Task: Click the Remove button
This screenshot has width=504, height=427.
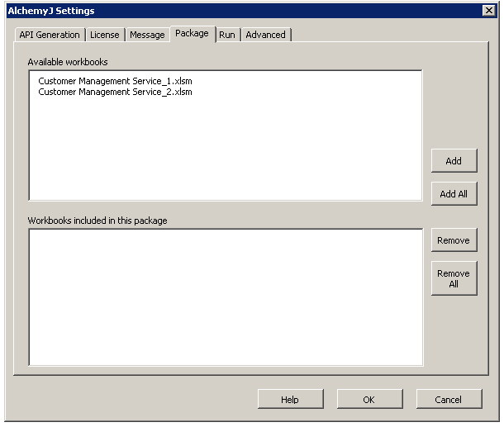Action: click(x=454, y=240)
